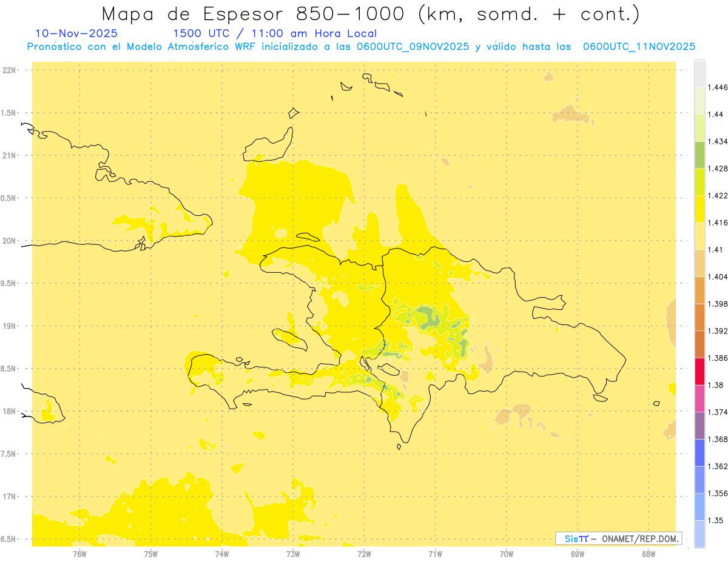
Task: Click the colorbar value 1.362
Action: tap(718, 466)
